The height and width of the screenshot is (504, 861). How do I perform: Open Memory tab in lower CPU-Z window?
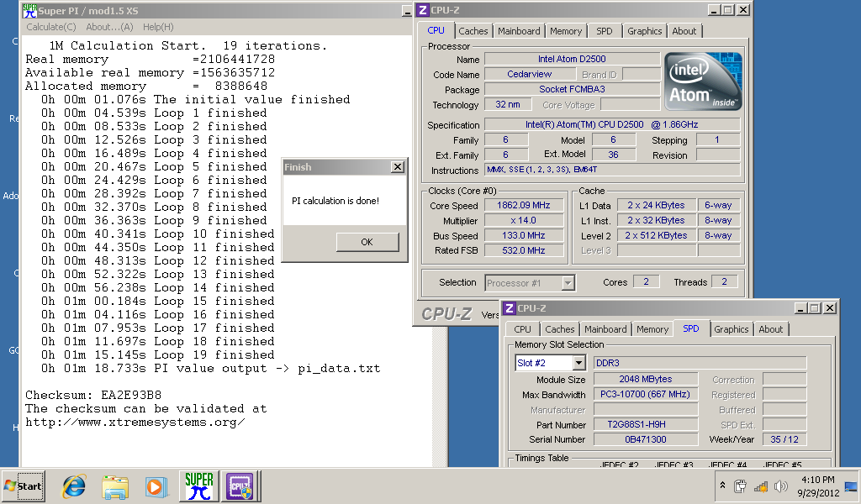pyautogui.click(x=652, y=329)
